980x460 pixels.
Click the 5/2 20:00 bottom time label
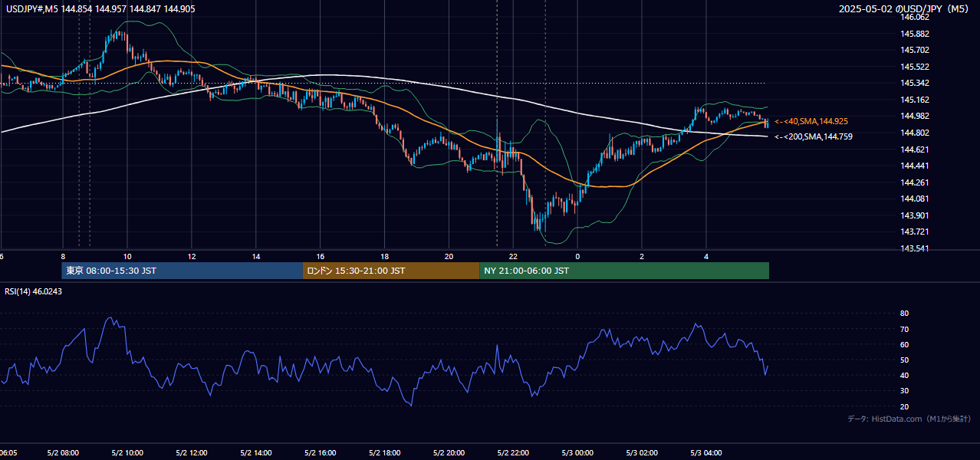pyautogui.click(x=449, y=453)
